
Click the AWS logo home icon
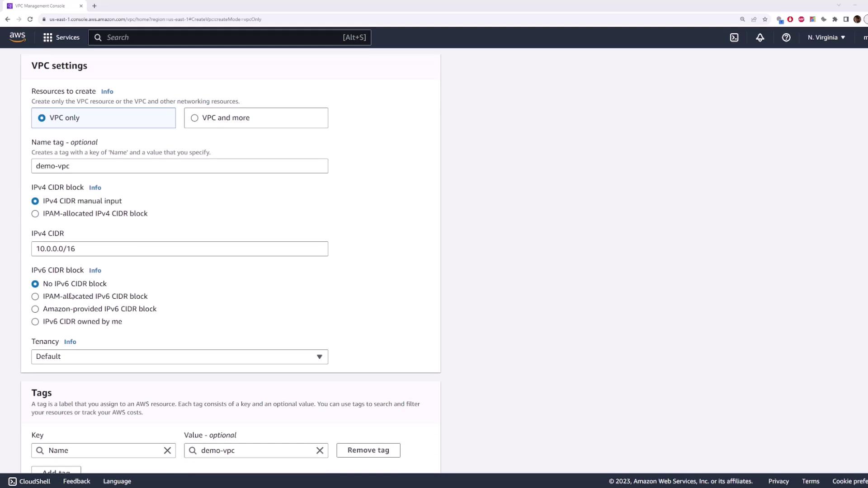click(18, 37)
